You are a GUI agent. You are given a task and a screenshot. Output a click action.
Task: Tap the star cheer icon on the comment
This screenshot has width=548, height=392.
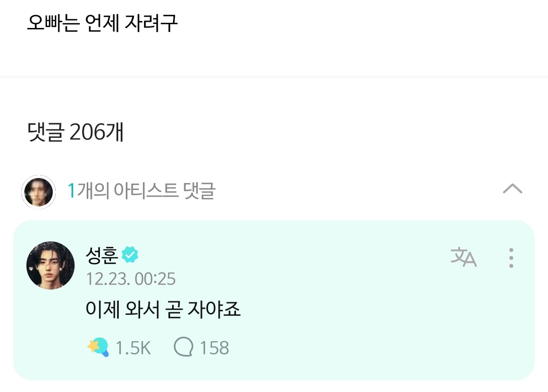pos(97,348)
